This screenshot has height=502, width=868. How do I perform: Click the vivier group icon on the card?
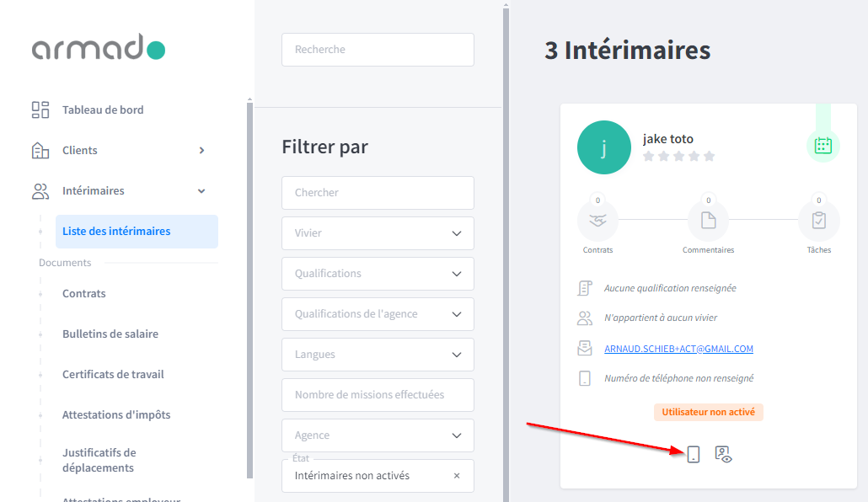point(585,318)
